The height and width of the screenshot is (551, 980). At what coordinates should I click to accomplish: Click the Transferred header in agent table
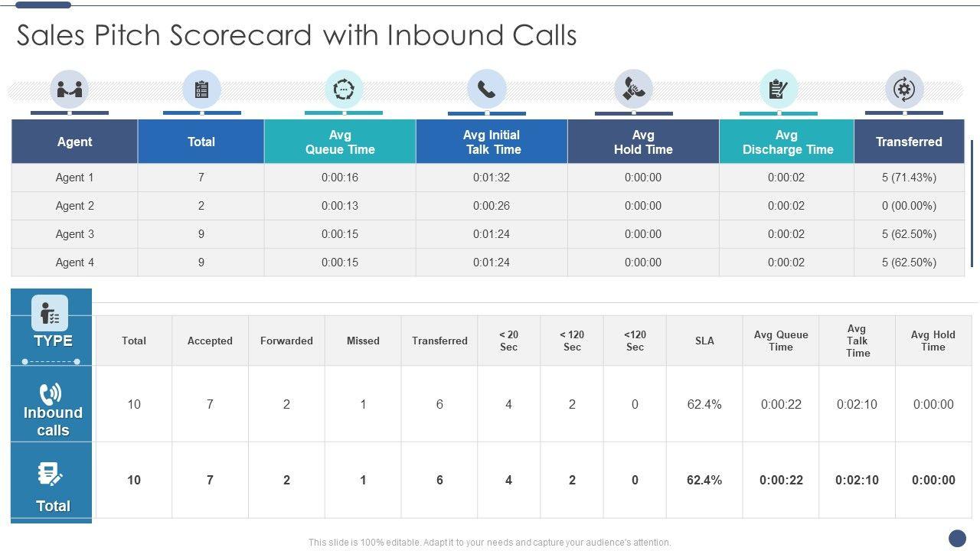909,142
